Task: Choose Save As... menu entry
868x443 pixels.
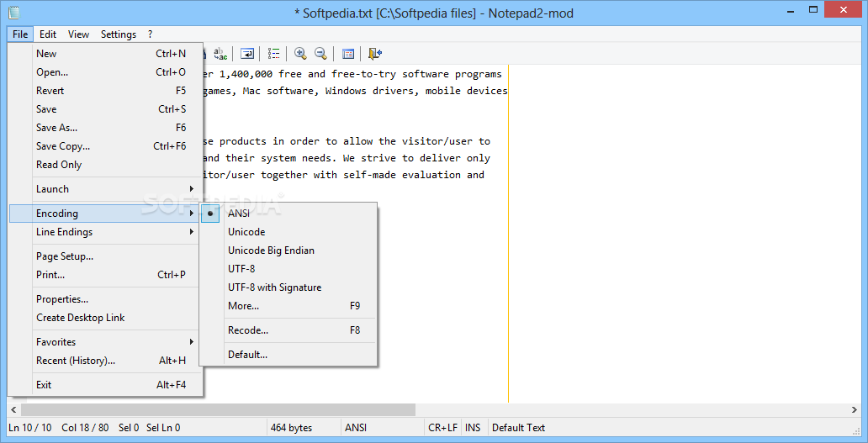Action: click(x=106, y=128)
